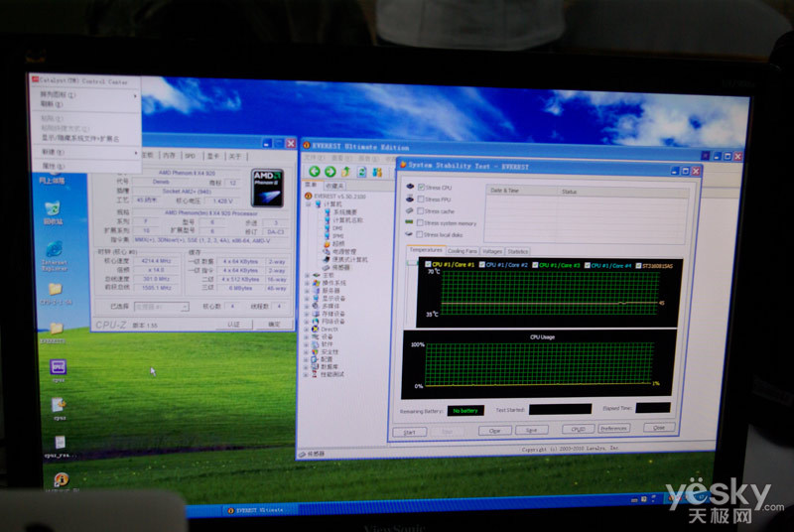The image size is (794, 532).
Task: Open the CPU-Z folder on desktop
Action: [55, 294]
